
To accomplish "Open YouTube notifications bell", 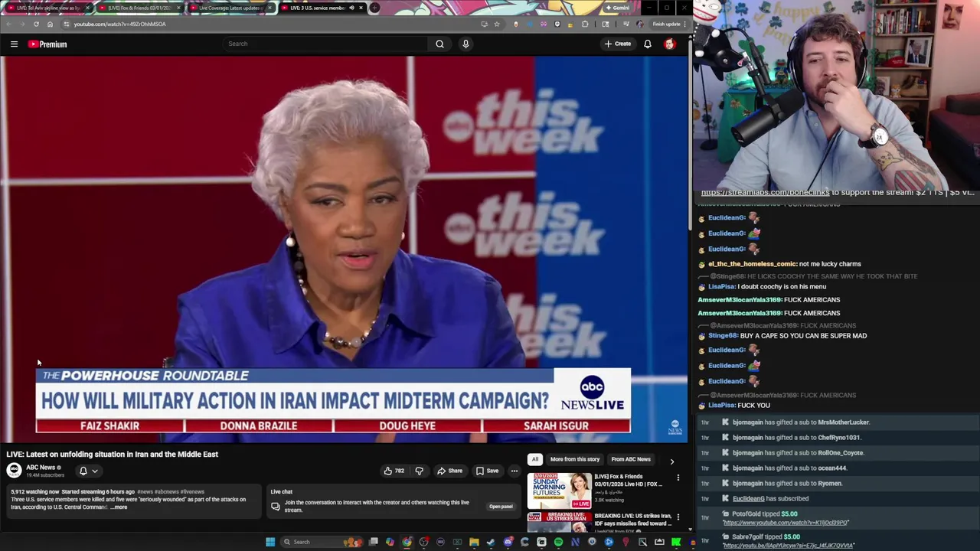I will (648, 44).
